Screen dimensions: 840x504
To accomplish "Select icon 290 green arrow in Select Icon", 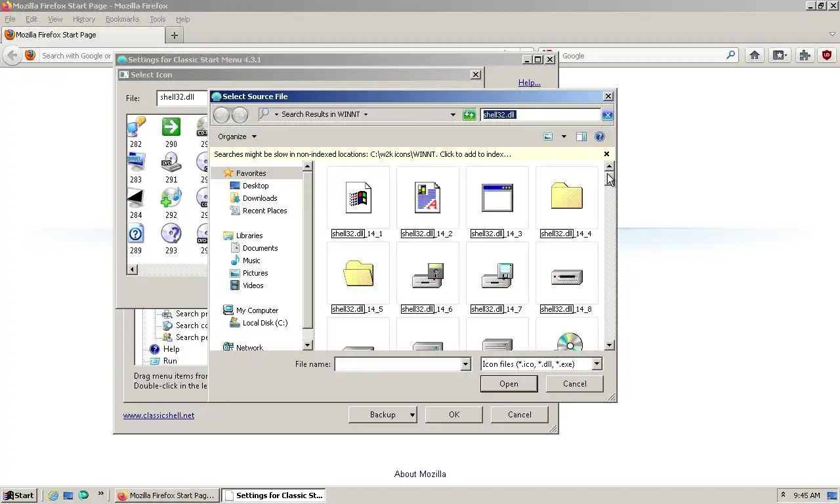I will (171, 132).
